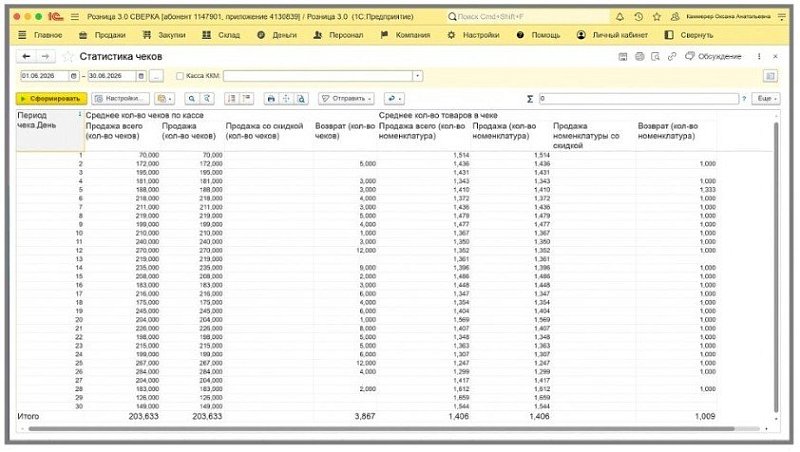Open the history clock icon

tap(638, 17)
